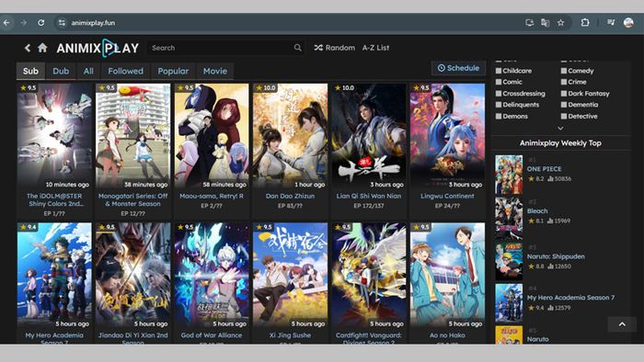The width and height of the screenshot is (644, 362).
Task: Open The iDOLM@STER Shiny Colors poster
Action: (54, 136)
